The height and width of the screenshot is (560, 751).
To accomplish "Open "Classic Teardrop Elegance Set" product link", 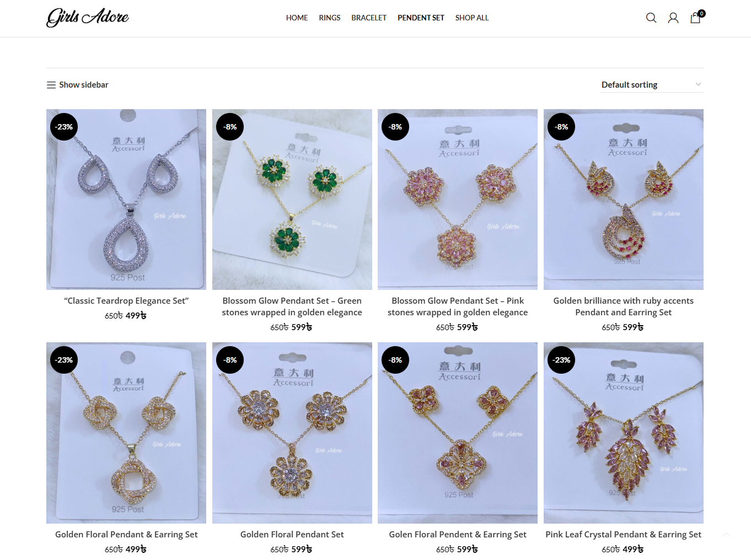I will pyautogui.click(x=126, y=301).
